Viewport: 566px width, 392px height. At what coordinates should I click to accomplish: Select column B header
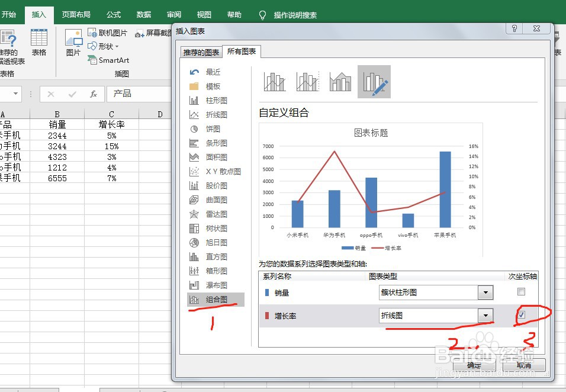(57, 114)
